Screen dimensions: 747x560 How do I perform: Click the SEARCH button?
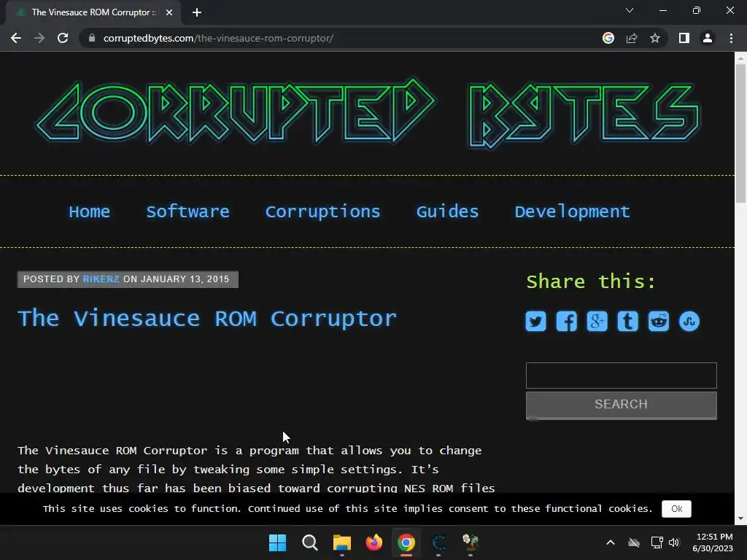click(x=622, y=404)
